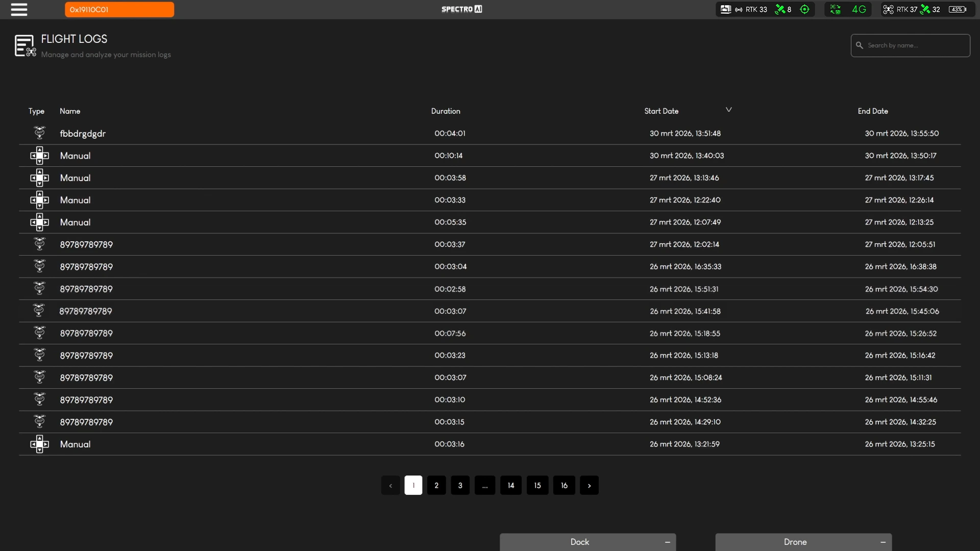Select the Dock tab at the bottom
The width and height of the screenshot is (980, 551).
579,542
